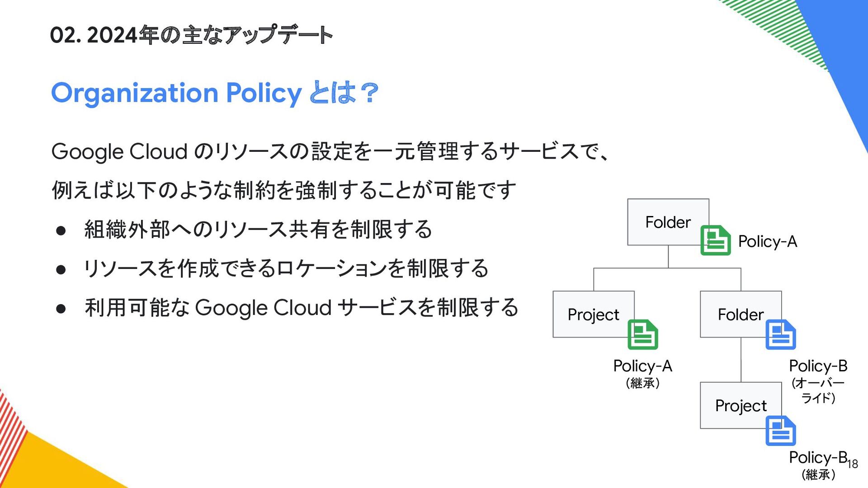Image resolution: width=868 pixels, height=488 pixels.
Task: Click the blue Policy-B document icon on right Folder
Action: click(x=781, y=334)
